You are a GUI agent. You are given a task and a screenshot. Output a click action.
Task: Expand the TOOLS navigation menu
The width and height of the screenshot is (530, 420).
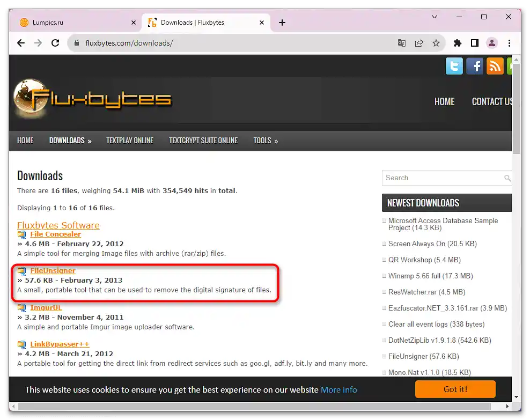click(266, 141)
